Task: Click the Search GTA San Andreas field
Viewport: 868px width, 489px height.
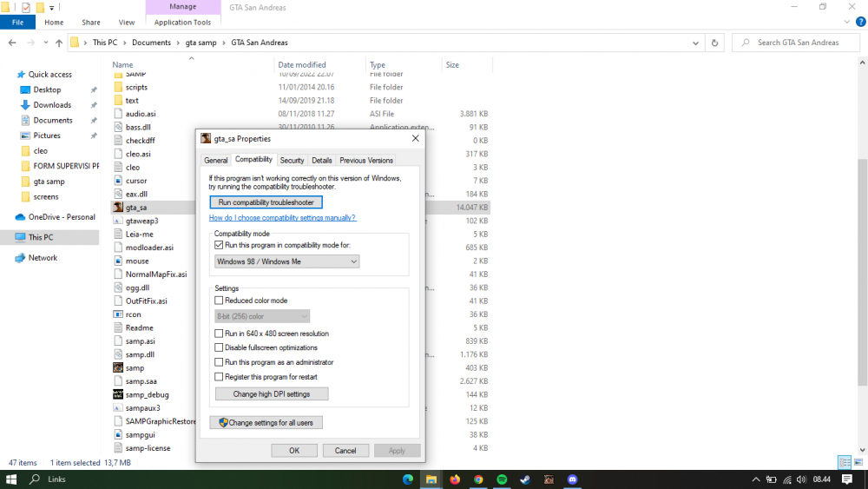Action: (x=796, y=43)
